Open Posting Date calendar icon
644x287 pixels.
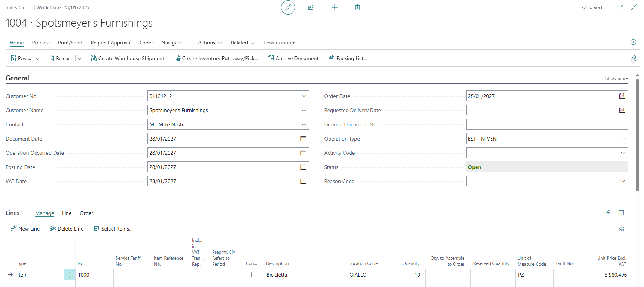(x=303, y=167)
